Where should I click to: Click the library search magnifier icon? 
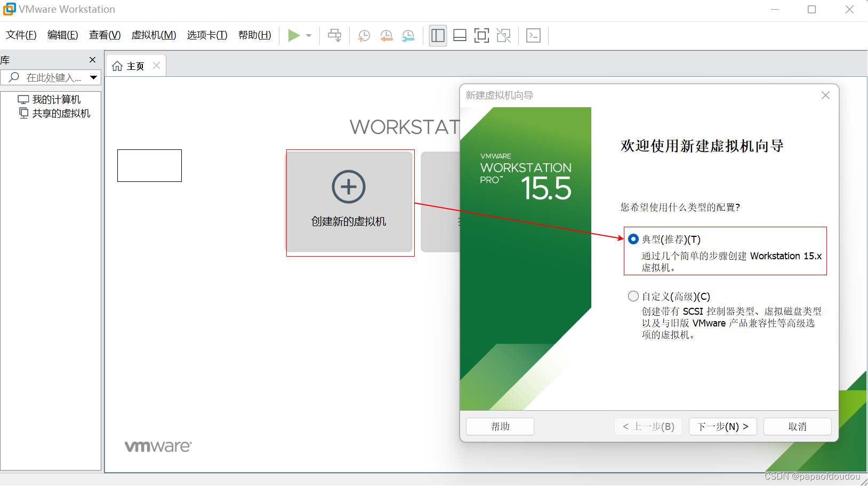click(14, 77)
